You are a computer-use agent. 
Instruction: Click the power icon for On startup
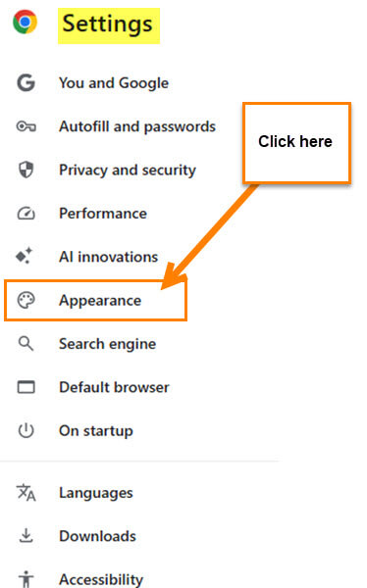point(26,430)
